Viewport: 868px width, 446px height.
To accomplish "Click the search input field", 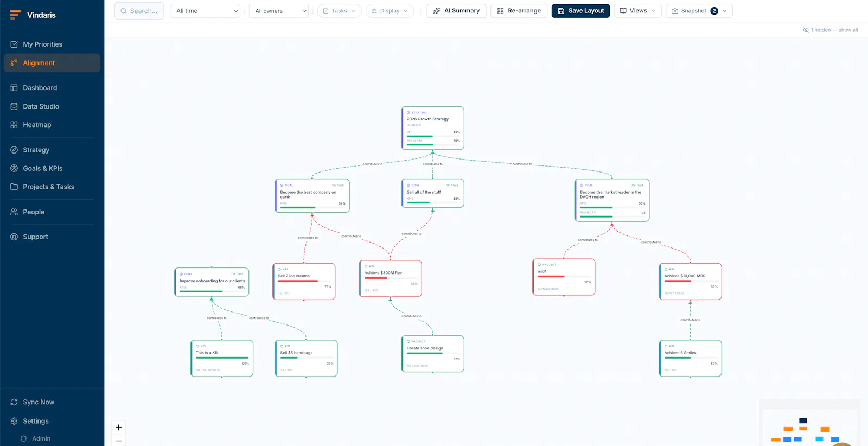I will (x=139, y=11).
